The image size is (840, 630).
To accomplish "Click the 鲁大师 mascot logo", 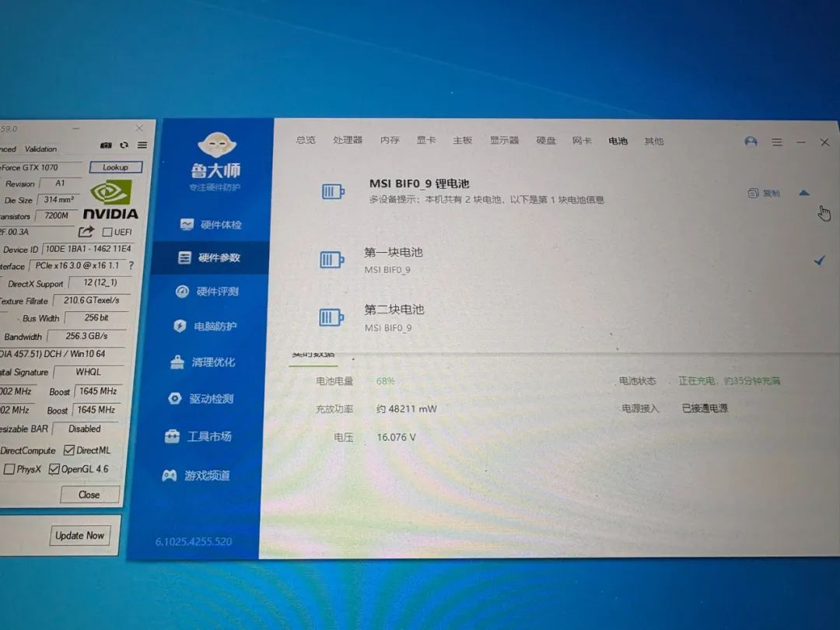I will click(216, 145).
